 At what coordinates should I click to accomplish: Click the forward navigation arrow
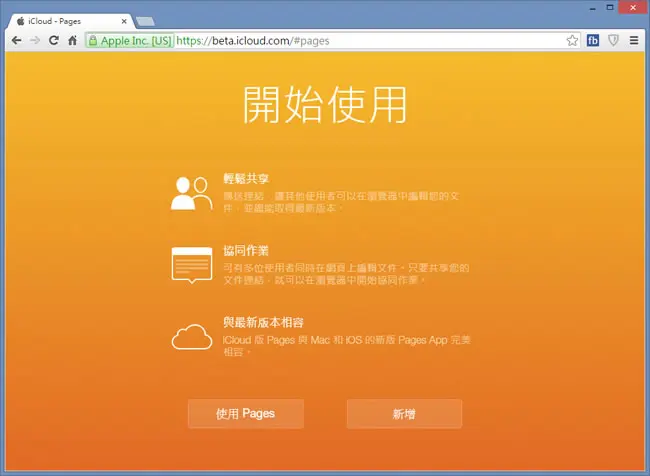pyautogui.click(x=35, y=40)
